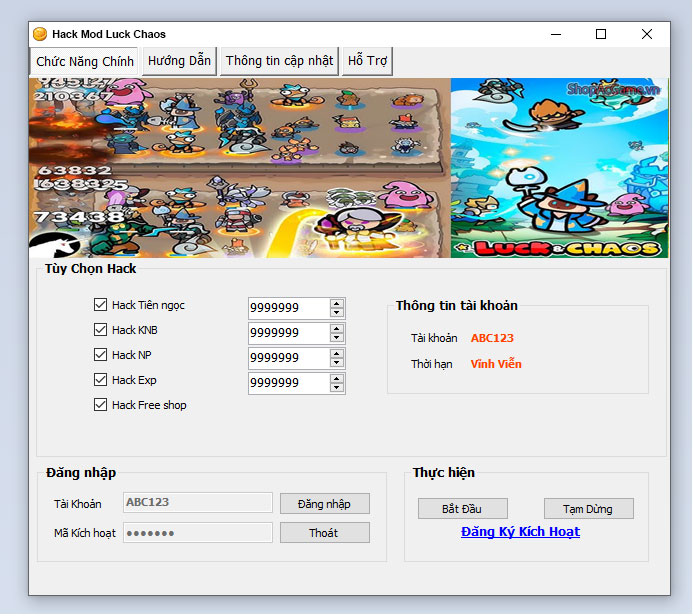Disable the Hack NP checkbox

[x=100, y=354]
